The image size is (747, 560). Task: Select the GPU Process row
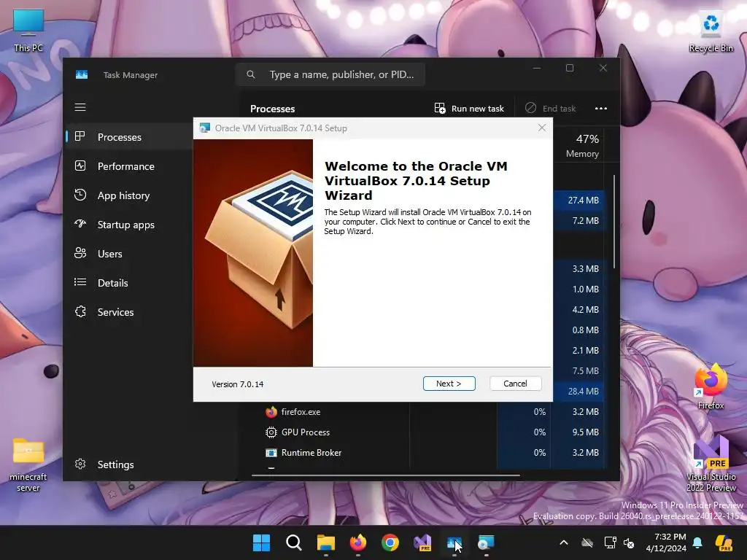pyautogui.click(x=429, y=432)
